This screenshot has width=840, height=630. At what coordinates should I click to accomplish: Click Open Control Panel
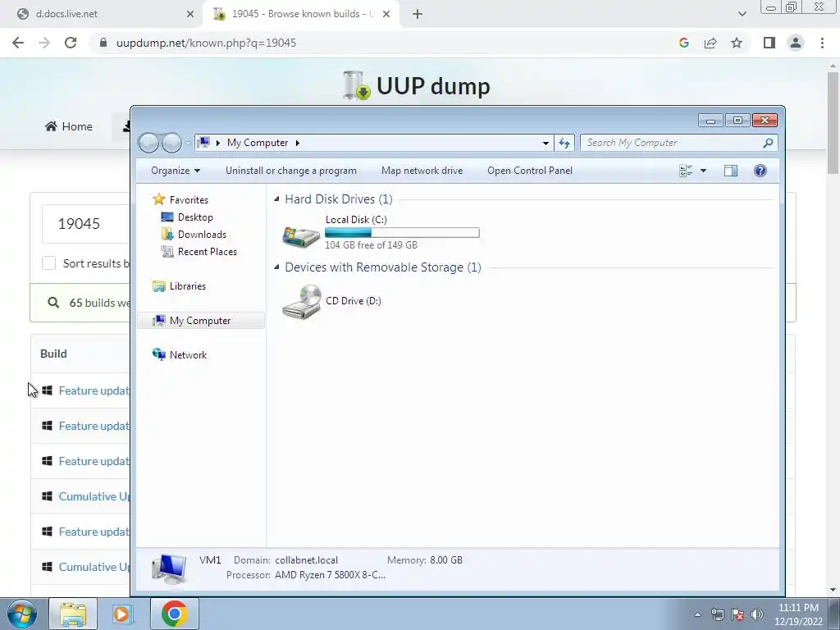(x=530, y=171)
